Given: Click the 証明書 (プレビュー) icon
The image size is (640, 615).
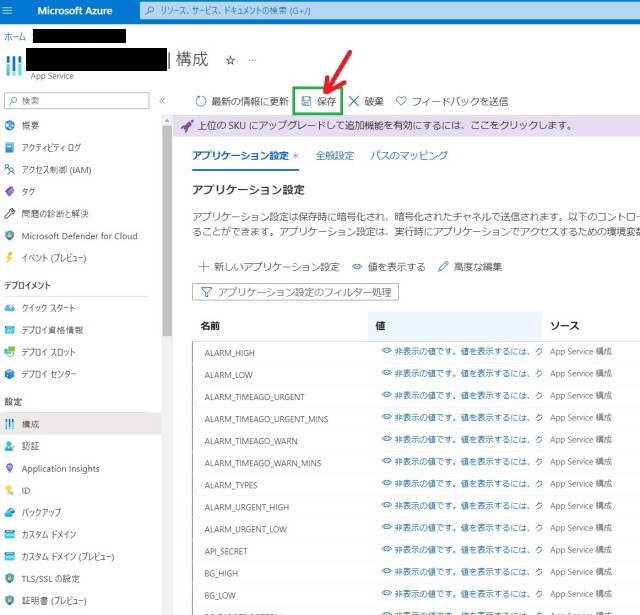Looking at the screenshot, I should 9,600.
